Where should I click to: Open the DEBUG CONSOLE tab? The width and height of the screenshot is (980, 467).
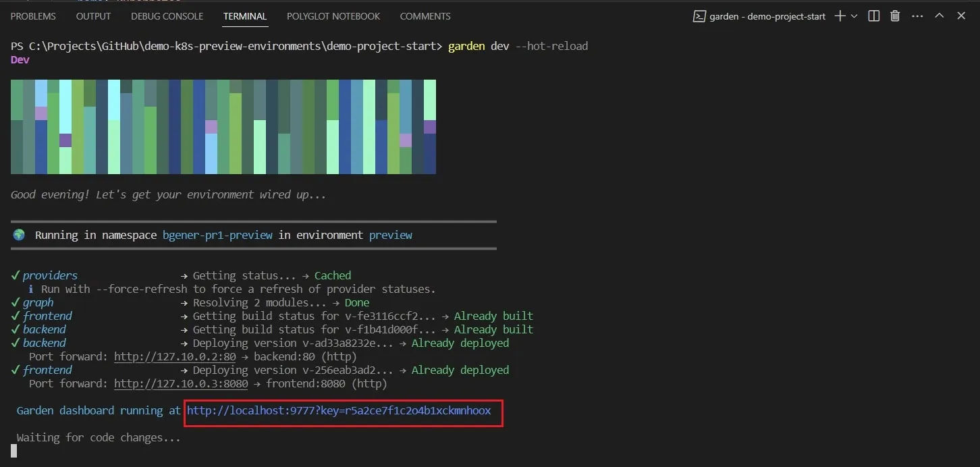click(x=167, y=16)
